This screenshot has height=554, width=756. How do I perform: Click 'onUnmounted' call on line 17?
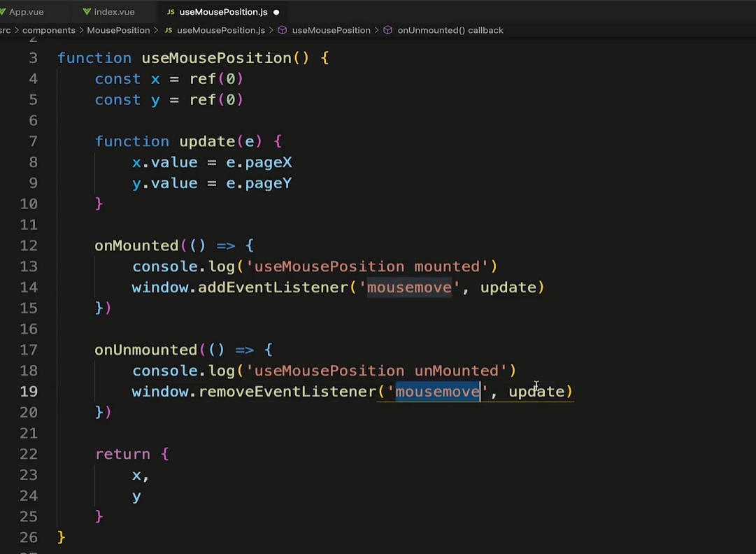146,350
